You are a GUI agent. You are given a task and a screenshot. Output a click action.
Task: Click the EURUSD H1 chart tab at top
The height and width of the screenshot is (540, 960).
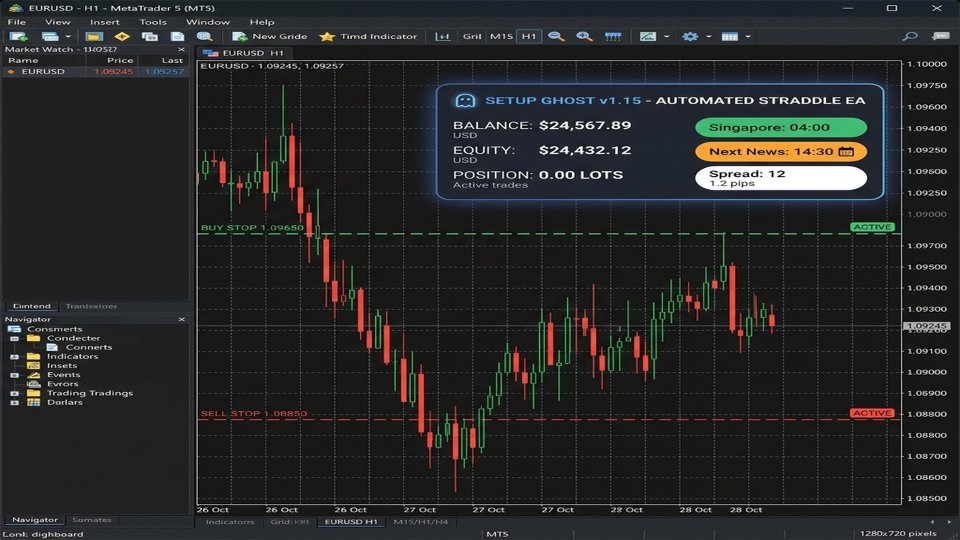tap(244, 53)
